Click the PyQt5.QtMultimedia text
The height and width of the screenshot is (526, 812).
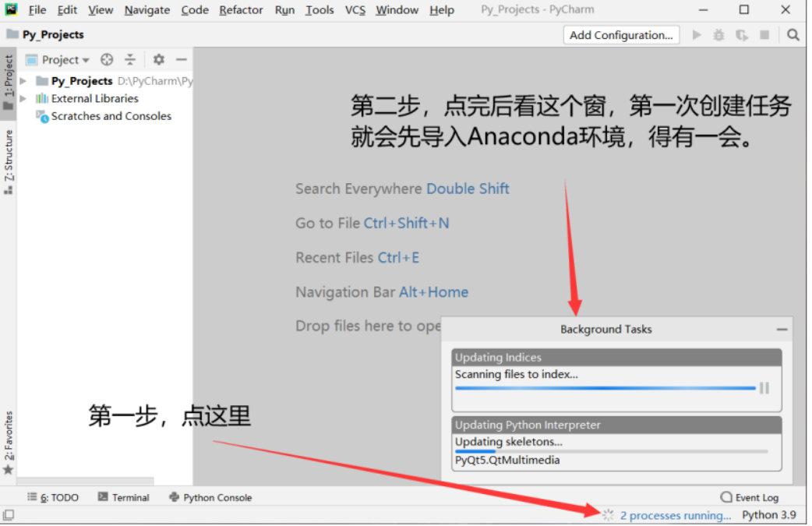[x=507, y=461]
